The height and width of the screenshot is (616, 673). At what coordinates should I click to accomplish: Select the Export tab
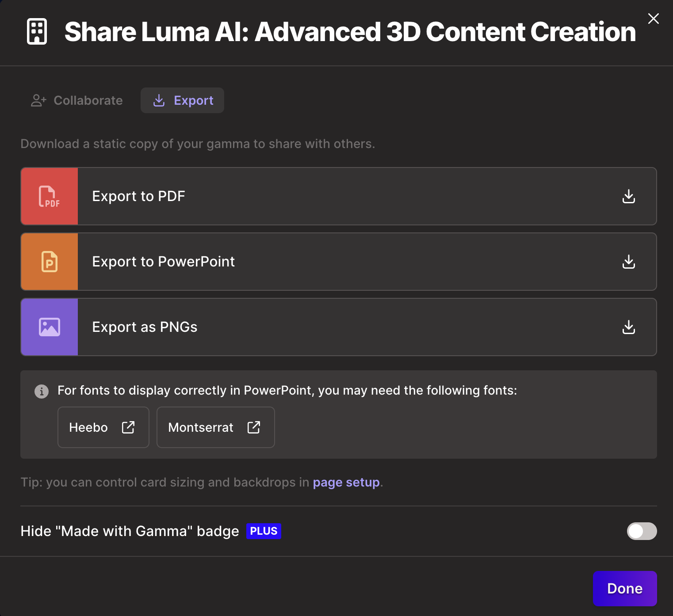click(x=182, y=100)
